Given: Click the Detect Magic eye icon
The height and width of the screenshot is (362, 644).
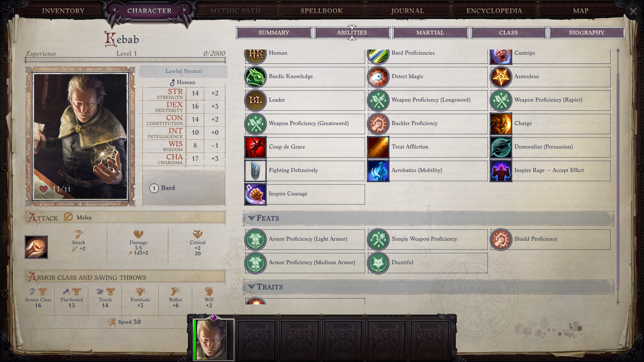Looking at the screenshot, I should (x=378, y=77).
